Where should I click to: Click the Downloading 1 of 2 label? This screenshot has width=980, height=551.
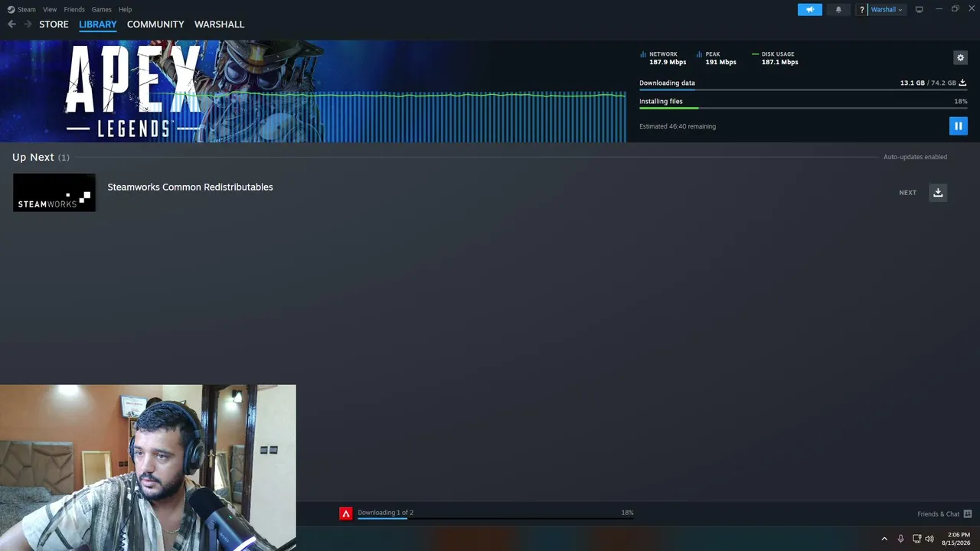(385, 513)
